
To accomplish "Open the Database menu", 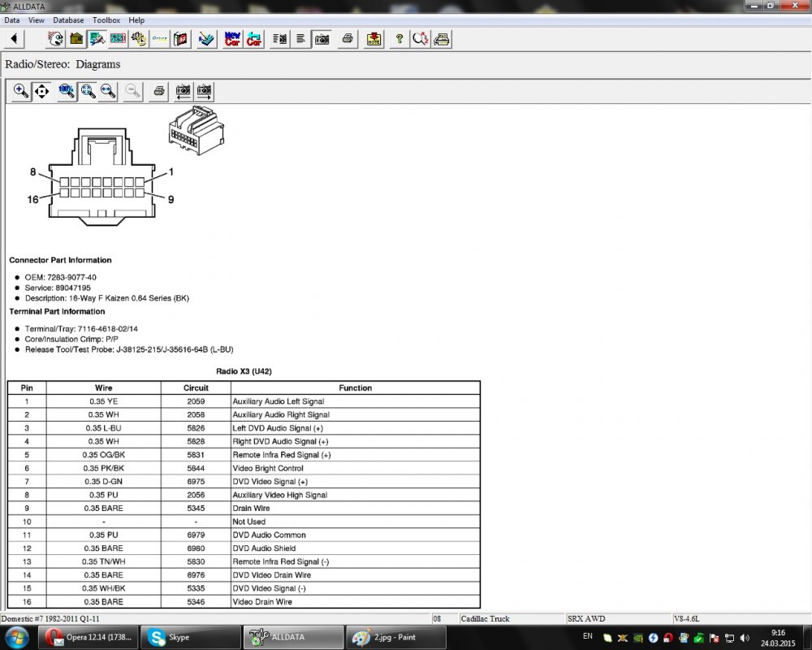I will tap(68, 19).
